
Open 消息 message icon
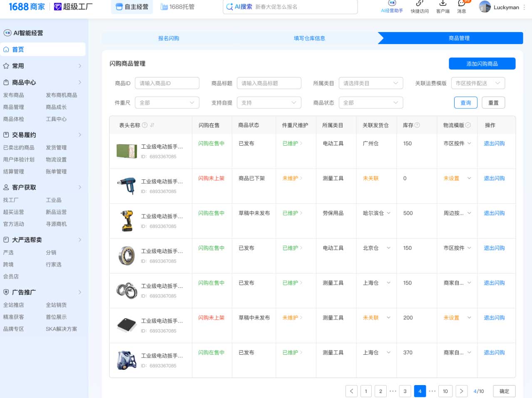coord(462,3)
